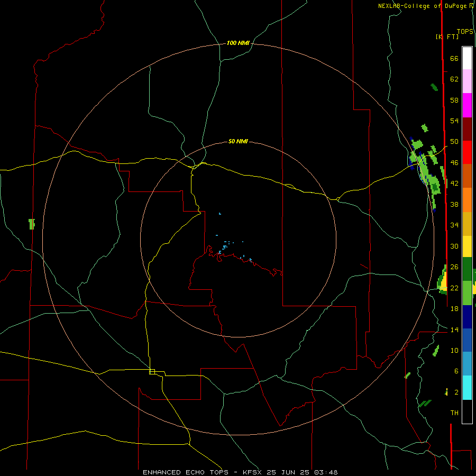Viewport: 476px width, 476px height.
Task: Click the NEXLAB-College of DuPage text
Action: pos(424,6)
